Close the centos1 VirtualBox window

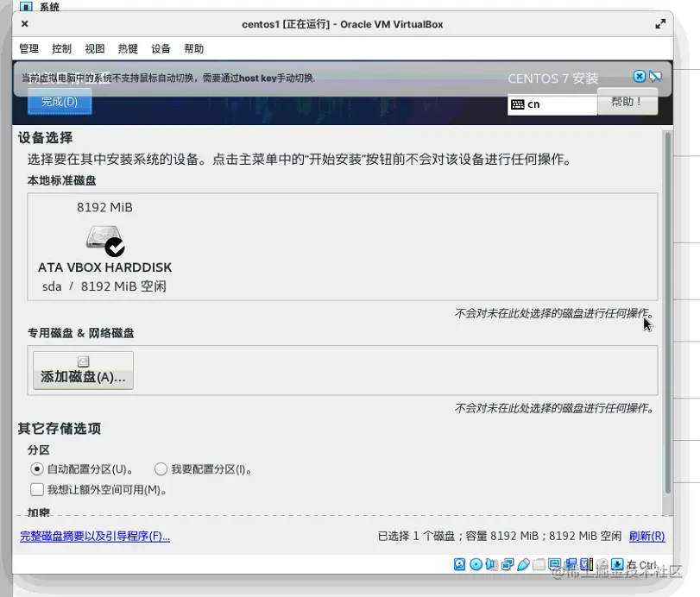click(x=25, y=23)
